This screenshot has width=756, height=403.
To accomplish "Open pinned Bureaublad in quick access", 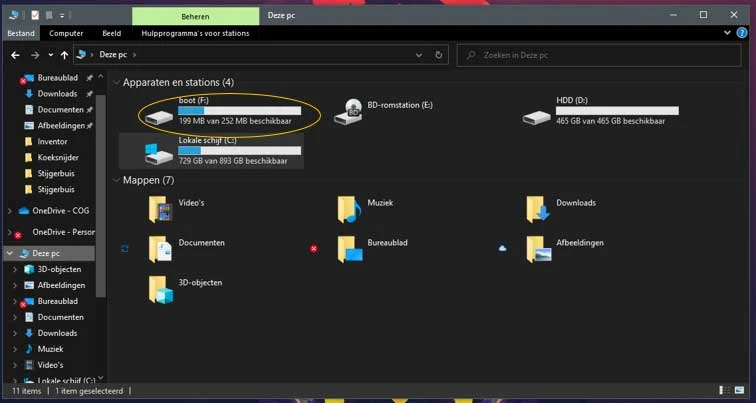I will [x=57, y=78].
